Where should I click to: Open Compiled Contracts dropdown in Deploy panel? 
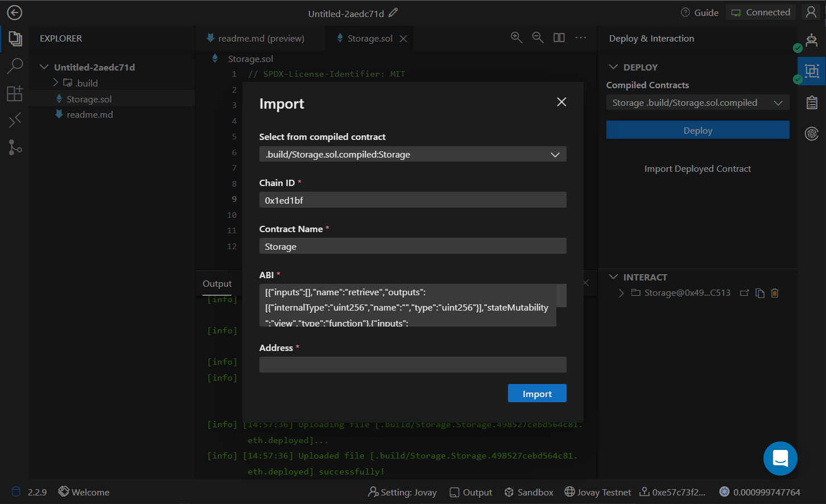pyautogui.click(x=697, y=103)
